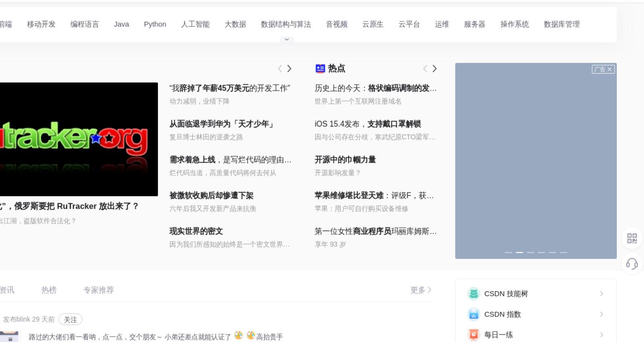Click 更多 to see more
The height and width of the screenshot is (342, 644).
click(421, 290)
